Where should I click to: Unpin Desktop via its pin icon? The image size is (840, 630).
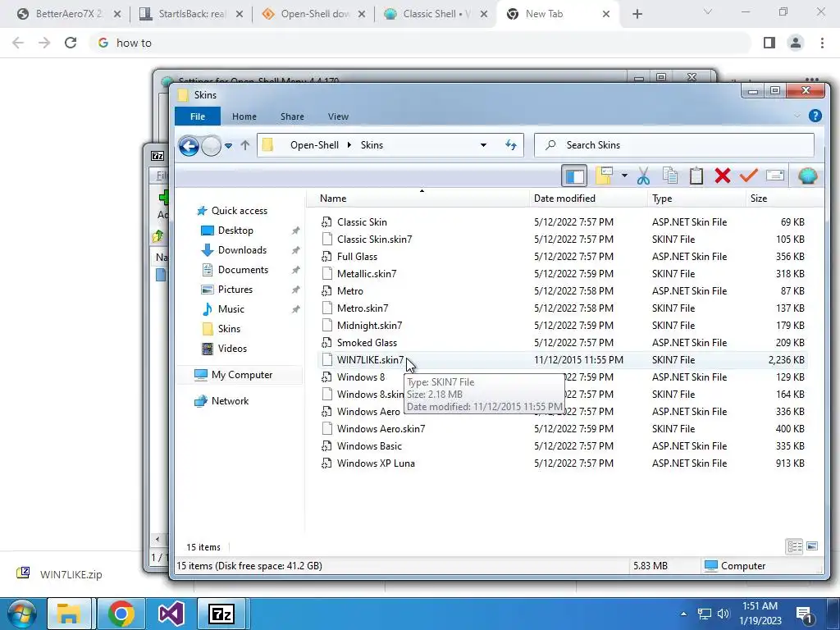pyautogui.click(x=295, y=231)
